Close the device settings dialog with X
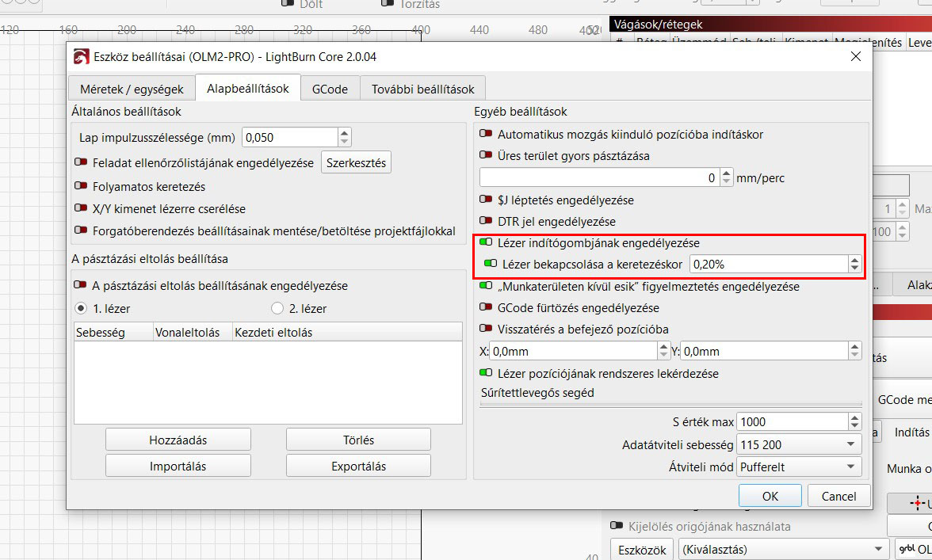Viewport: 932px width, 560px height. coord(855,56)
